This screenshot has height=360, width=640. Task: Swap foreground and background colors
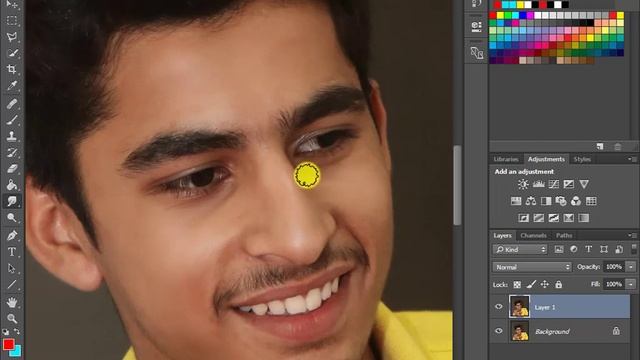pos(17,331)
